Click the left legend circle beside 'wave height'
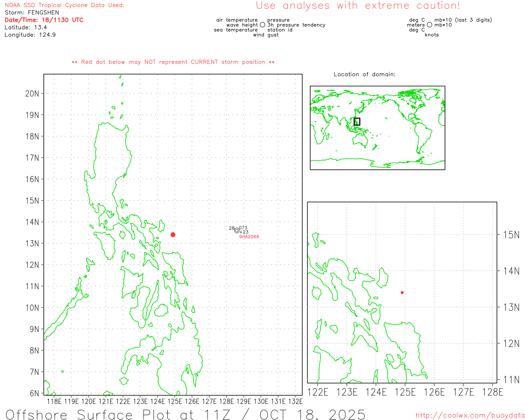 [x=262, y=25]
